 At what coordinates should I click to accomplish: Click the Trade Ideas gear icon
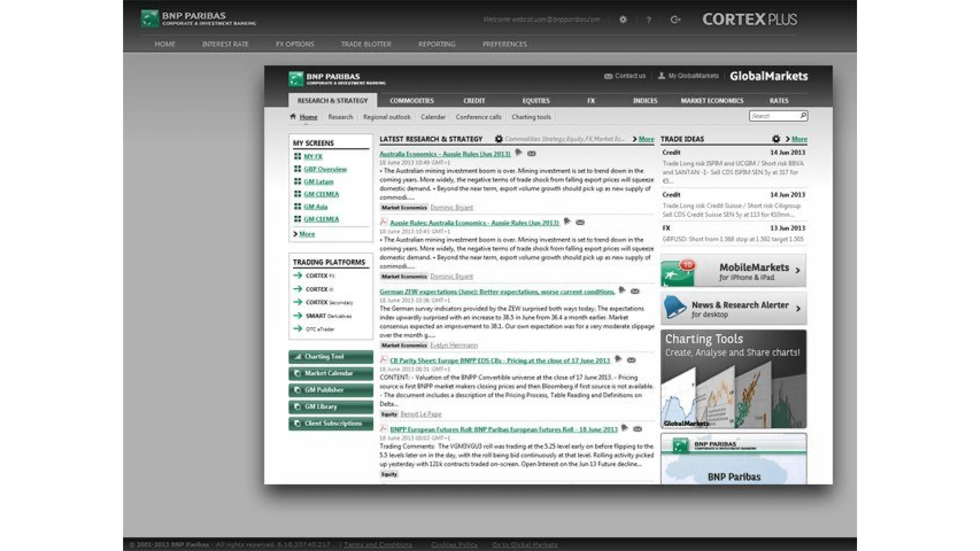776,139
